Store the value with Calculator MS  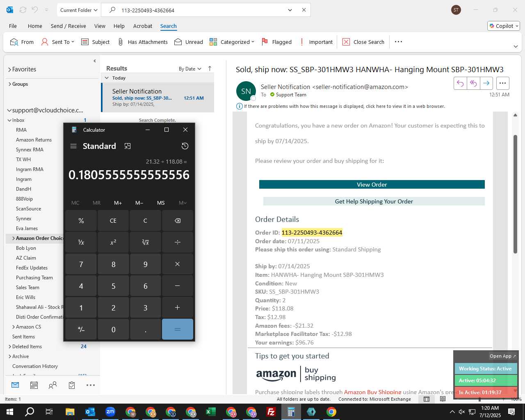[161, 203]
